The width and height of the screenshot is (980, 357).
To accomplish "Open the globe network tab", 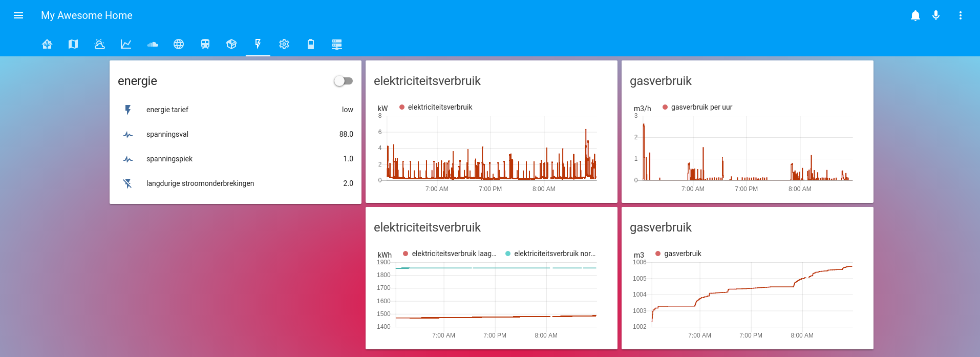I will pos(179,44).
